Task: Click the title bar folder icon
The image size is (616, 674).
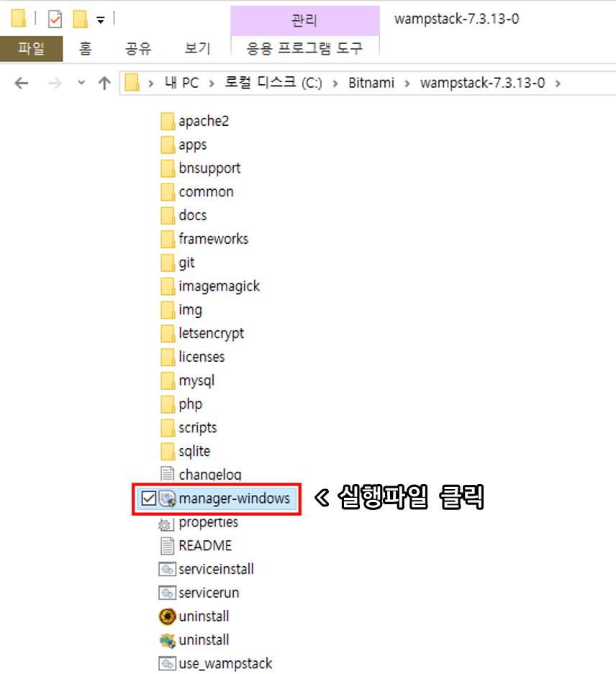Action: tap(19, 19)
